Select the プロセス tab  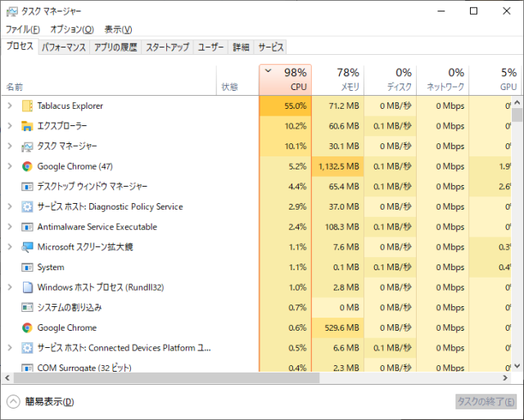click(x=20, y=46)
